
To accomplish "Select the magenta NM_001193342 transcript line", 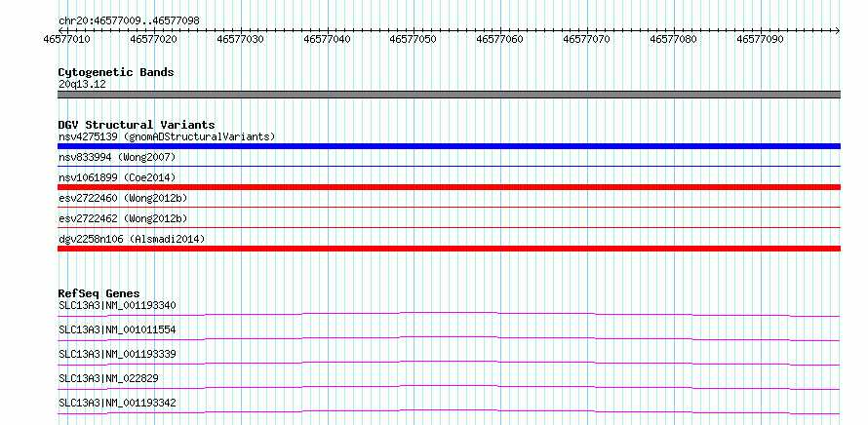I will (449, 411).
